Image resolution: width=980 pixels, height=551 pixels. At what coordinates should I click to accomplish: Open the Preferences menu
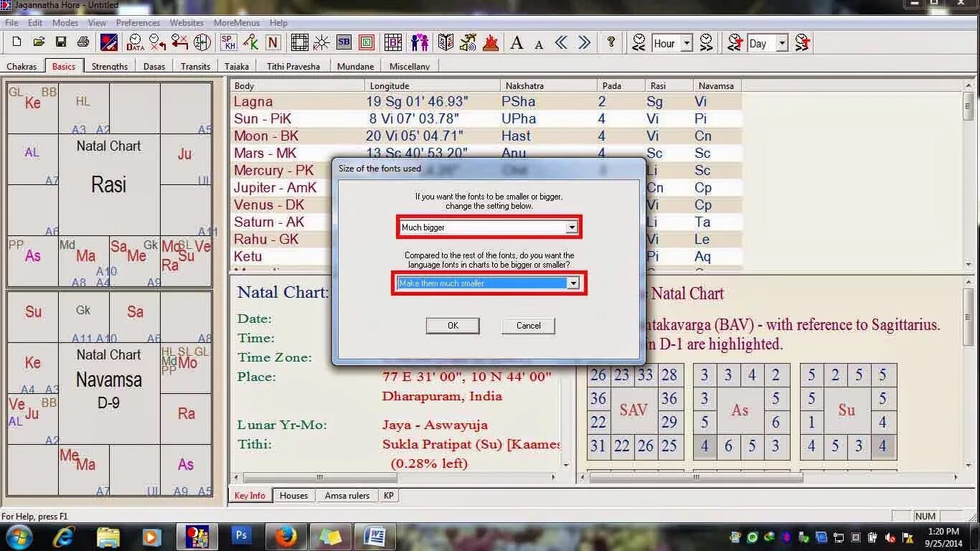tap(138, 23)
